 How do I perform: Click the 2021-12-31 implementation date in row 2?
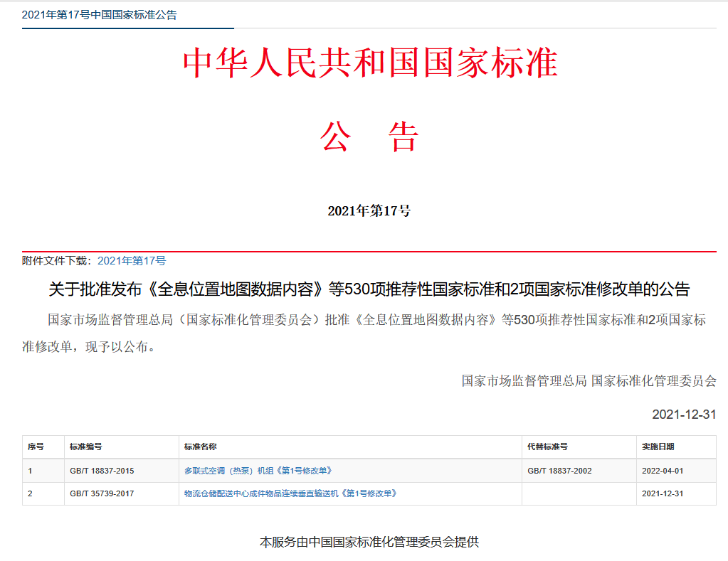(x=662, y=493)
